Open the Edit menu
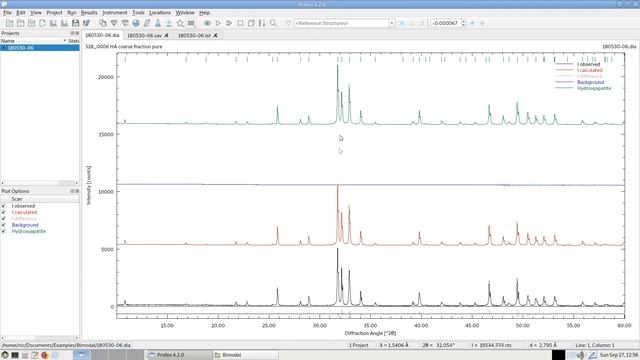 (21, 13)
